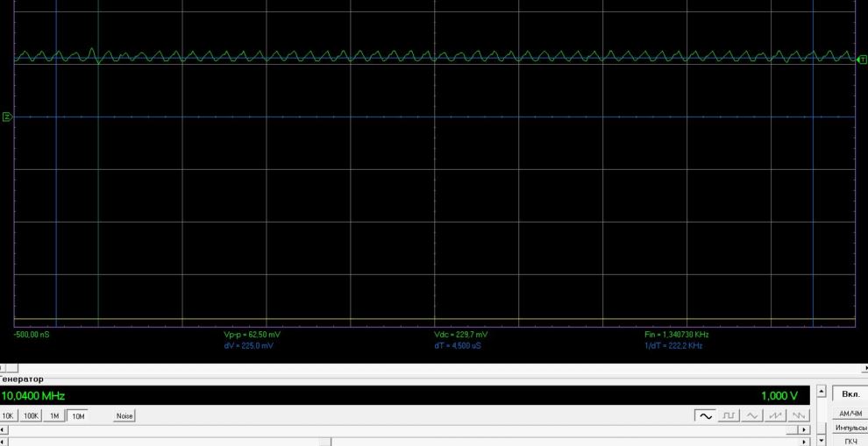The width and height of the screenshot is (868, 446).
Task: Toggle the Noise generator button
Action: (x=124, y=415)
